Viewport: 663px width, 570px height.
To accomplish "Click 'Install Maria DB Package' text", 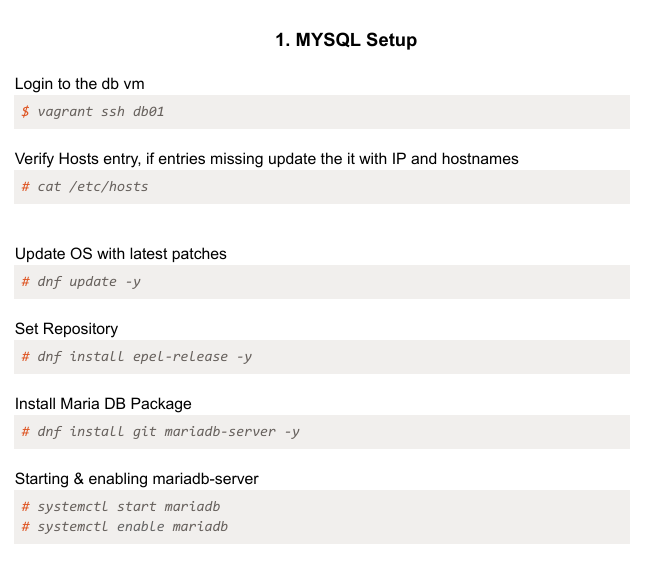I will coord(103,404).
